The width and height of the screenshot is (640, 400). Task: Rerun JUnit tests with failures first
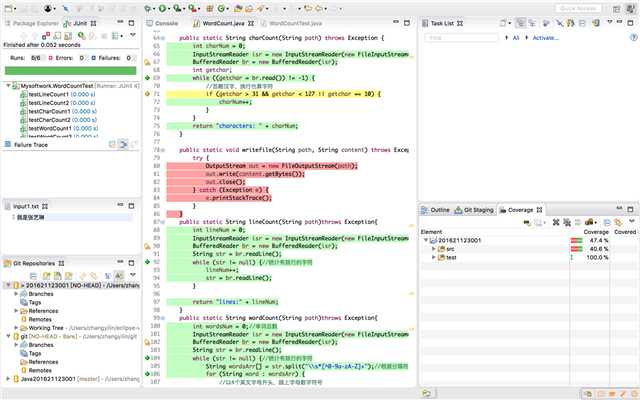click(92, 36)
